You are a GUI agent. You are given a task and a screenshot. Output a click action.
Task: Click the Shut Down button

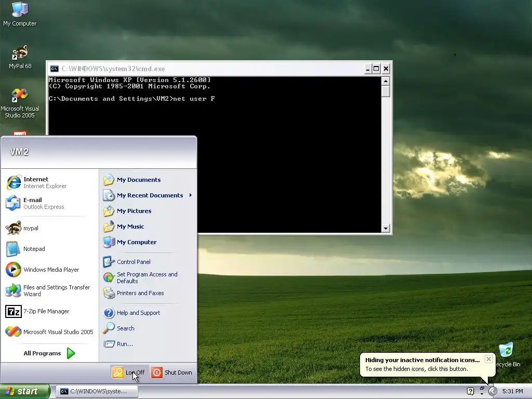[172, 373]
